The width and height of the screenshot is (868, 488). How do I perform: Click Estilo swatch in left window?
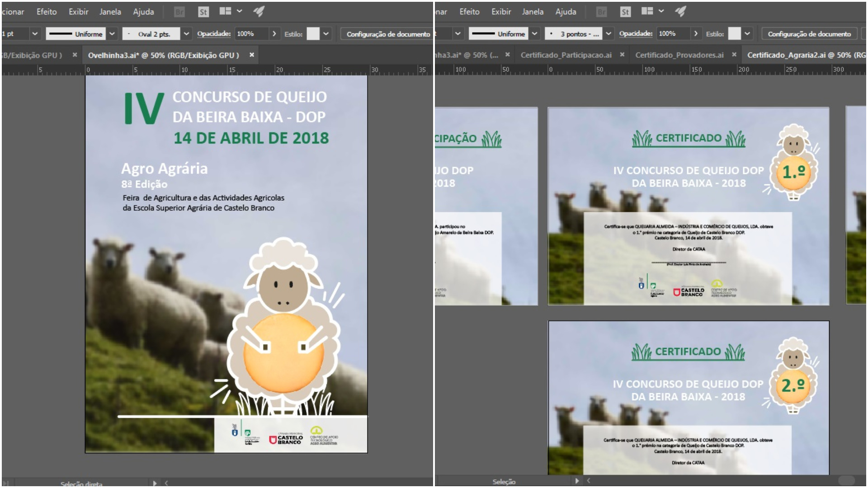click(313, 34)
